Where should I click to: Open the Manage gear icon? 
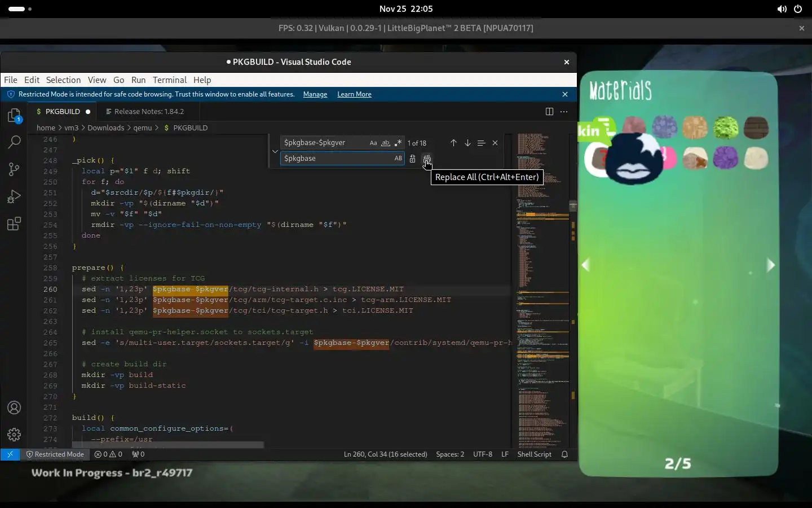(14, 434)
